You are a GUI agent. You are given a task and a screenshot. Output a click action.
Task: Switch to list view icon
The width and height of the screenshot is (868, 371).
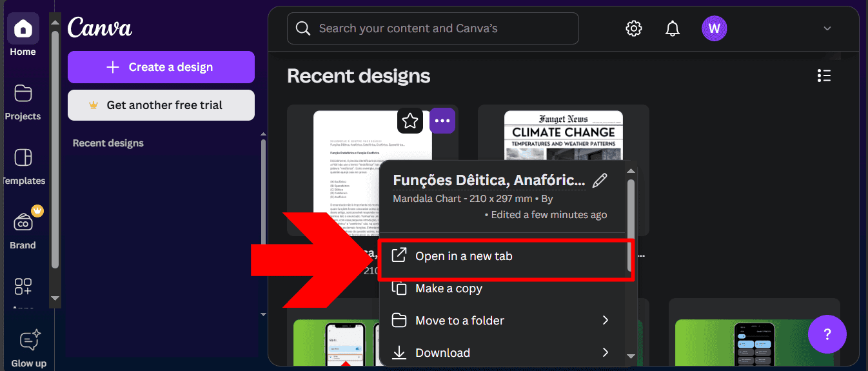(x=824, y=76)
